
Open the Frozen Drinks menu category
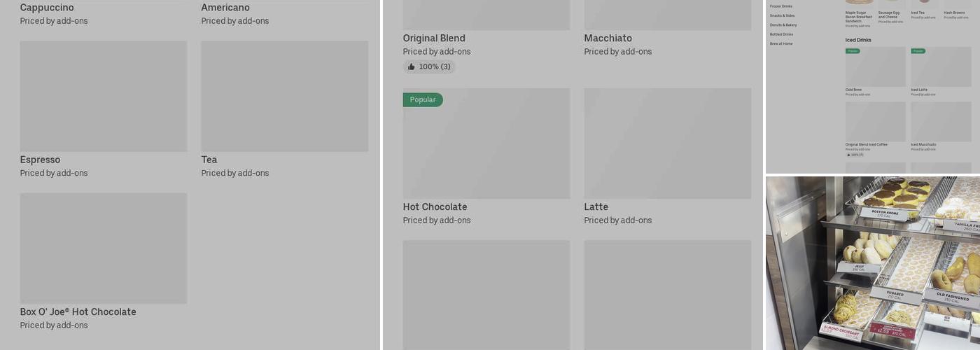781,6
